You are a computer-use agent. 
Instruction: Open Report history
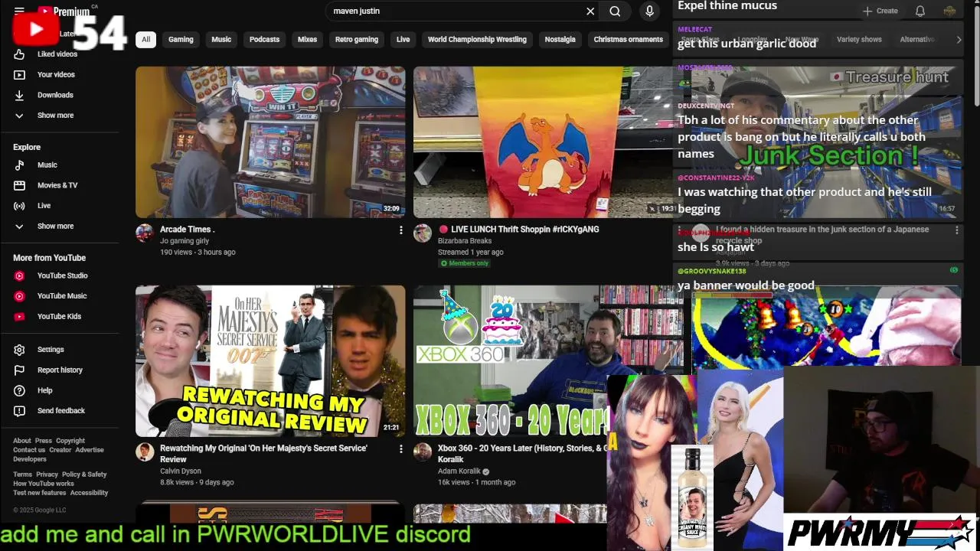[60, 370]
